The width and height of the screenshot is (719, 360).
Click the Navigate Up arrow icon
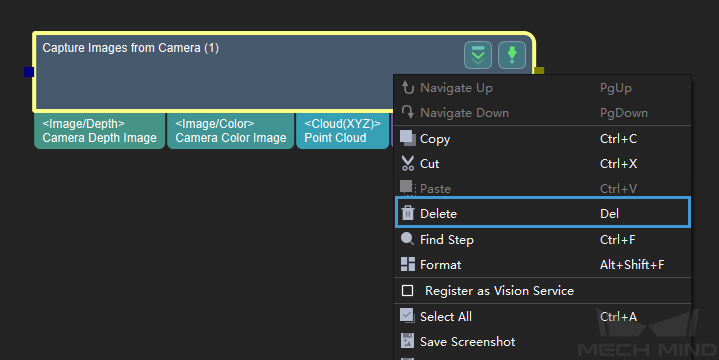pos(408,87)
